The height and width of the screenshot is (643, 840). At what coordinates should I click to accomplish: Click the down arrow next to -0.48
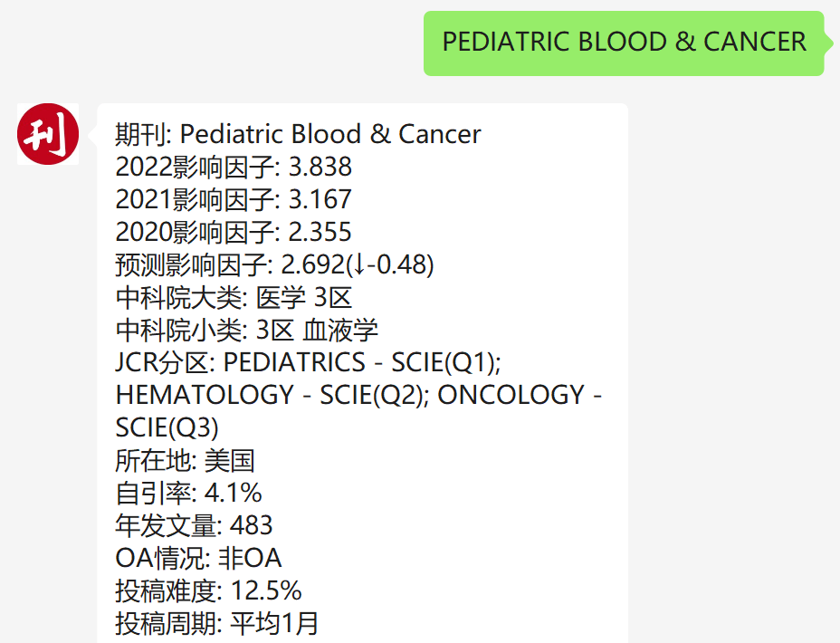point(359,264)
